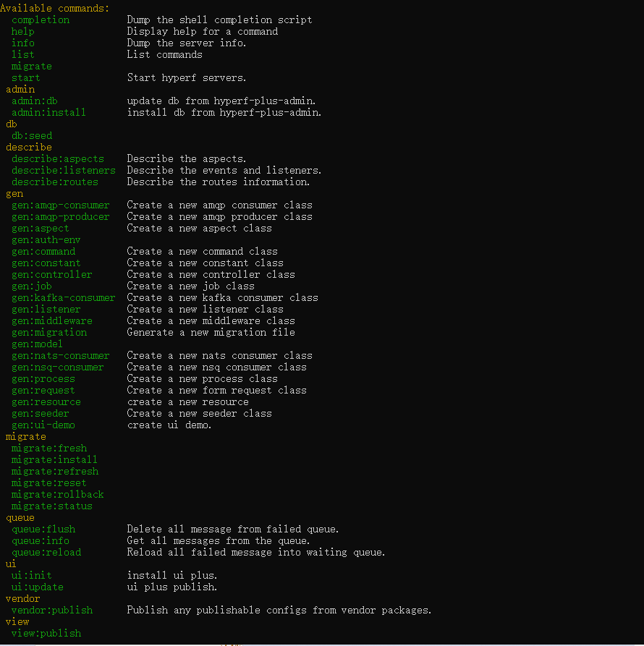Click the 'gen:process' command
This screenshot has height=646, width=644.
43,378
